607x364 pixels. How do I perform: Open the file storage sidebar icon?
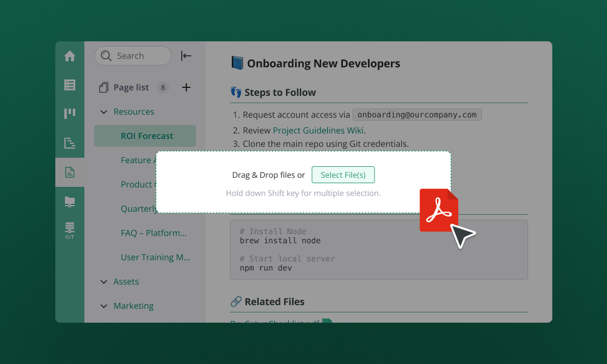(x=70, y=201)
